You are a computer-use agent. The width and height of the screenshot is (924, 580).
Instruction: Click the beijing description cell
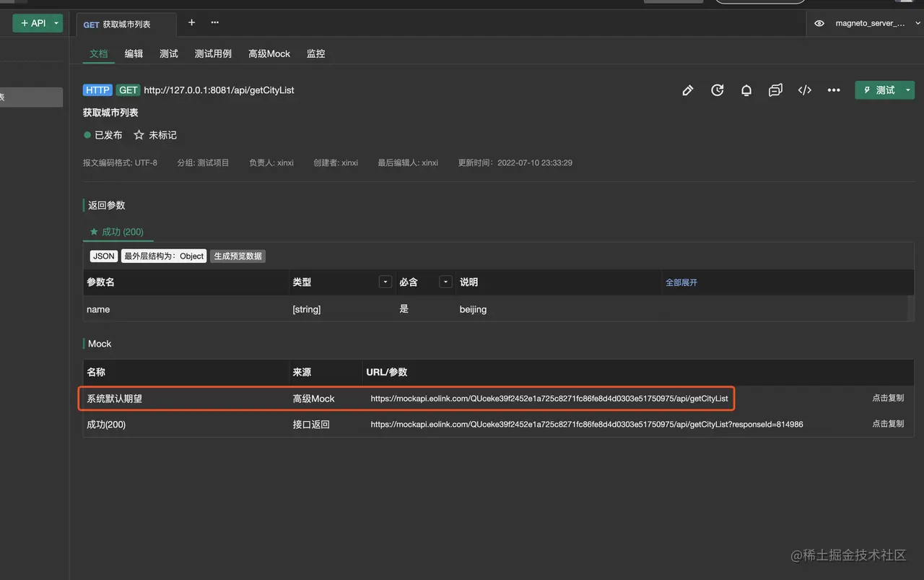click(474, 309)
